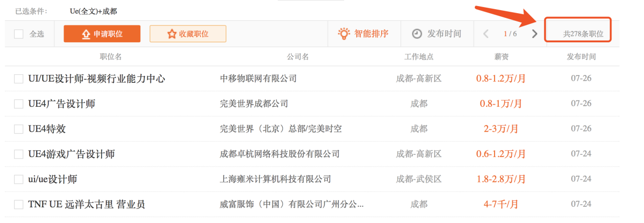The image size is (644, 223).
Task: Sort by 发布时间 publish time
Action: pyautogui.click(x=437, y=34)
